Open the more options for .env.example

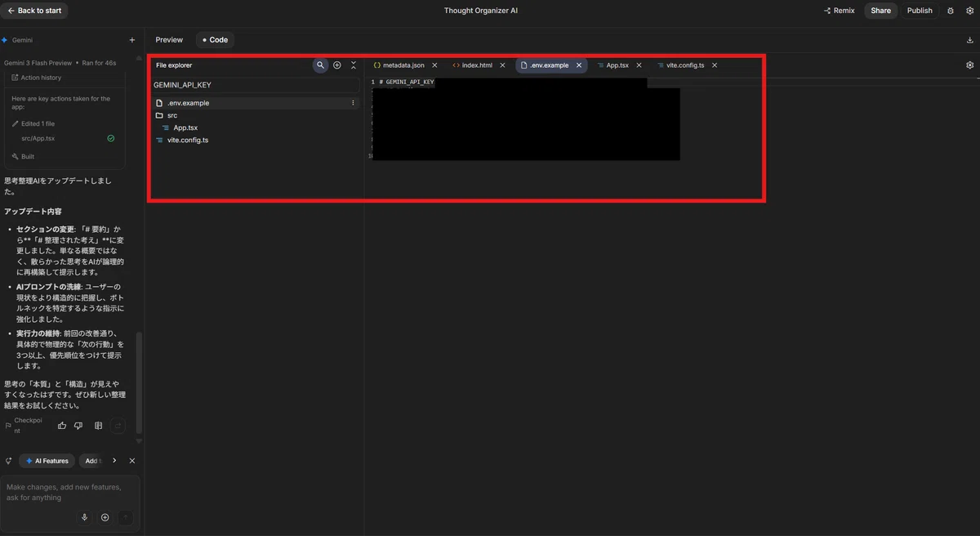click(353, 103)
